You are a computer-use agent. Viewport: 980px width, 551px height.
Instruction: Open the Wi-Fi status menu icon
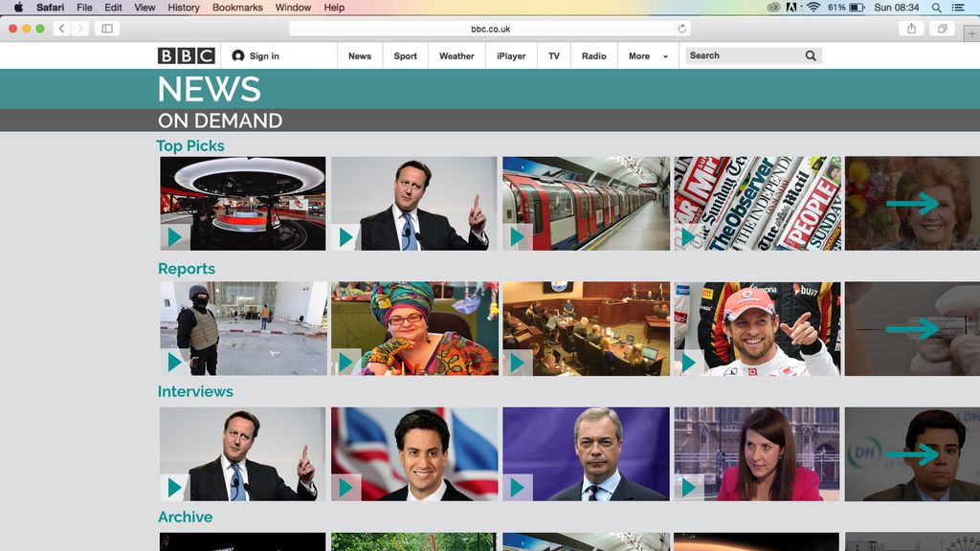click(x=813, y=8)
